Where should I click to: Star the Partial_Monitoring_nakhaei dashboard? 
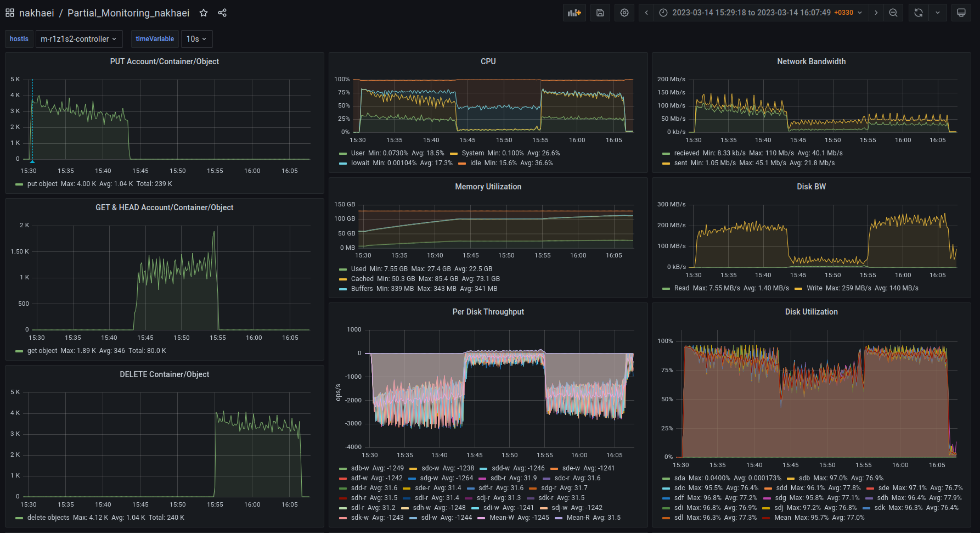pos(204,13)
